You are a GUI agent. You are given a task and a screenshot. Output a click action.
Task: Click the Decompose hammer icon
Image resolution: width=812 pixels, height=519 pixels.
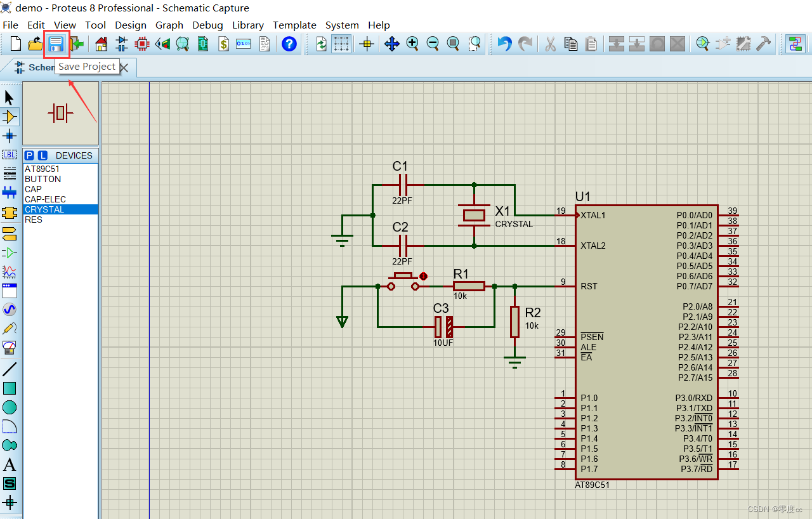(763, 44)
